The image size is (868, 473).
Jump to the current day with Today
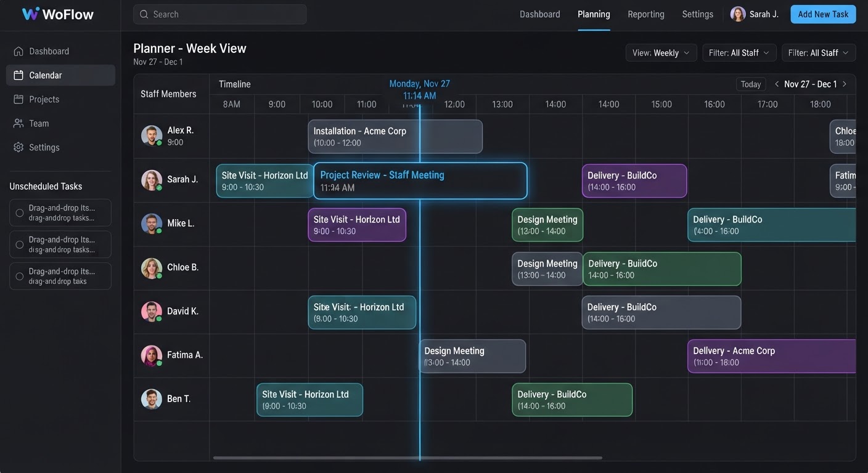(x=751, y=84)
